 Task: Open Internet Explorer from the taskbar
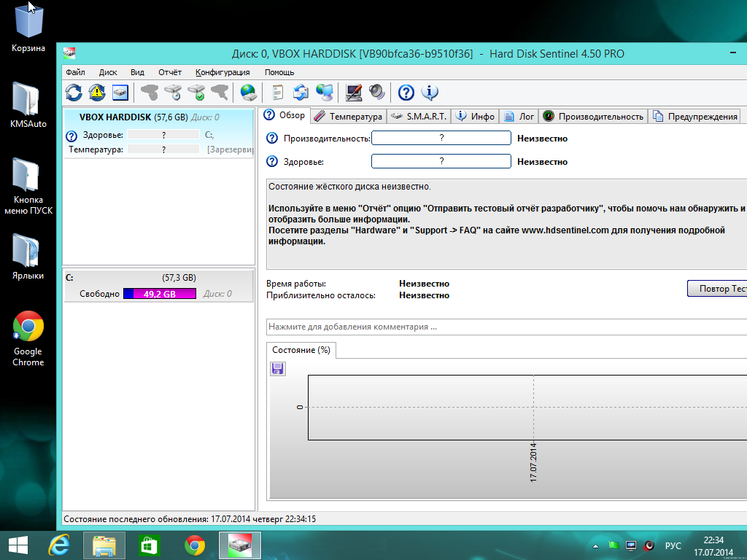click(59, 545)
